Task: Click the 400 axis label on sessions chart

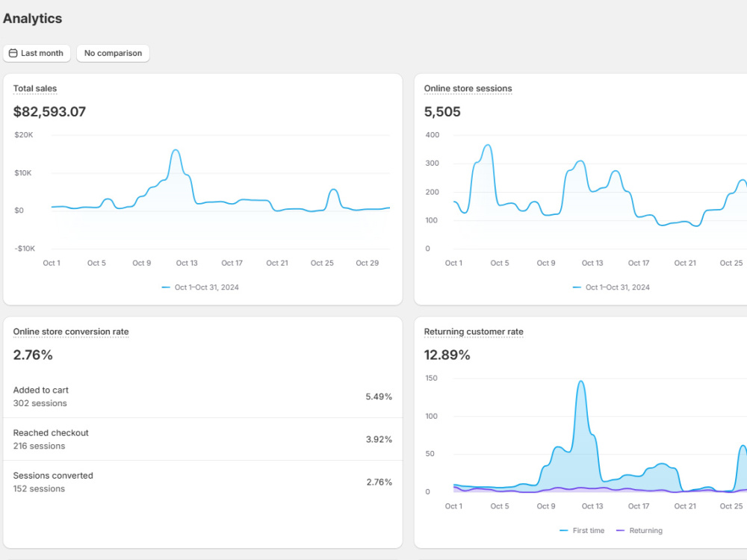Action: coord(433,135)
